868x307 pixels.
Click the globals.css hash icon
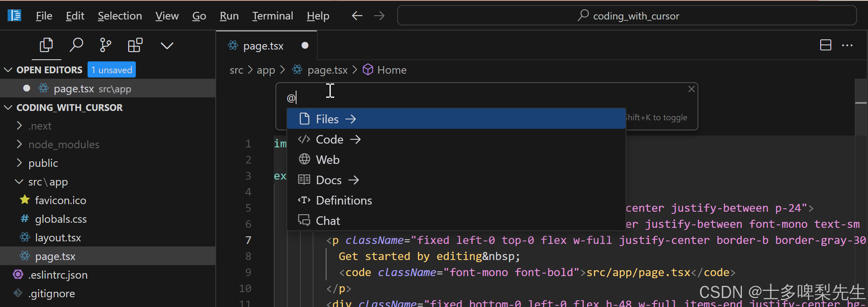pos(25,218)
